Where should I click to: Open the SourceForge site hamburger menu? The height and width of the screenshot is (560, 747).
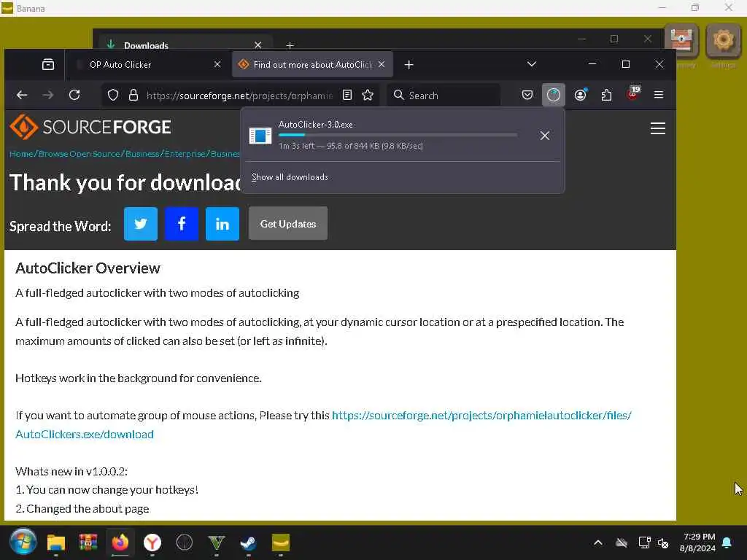(x=658, y=128)
